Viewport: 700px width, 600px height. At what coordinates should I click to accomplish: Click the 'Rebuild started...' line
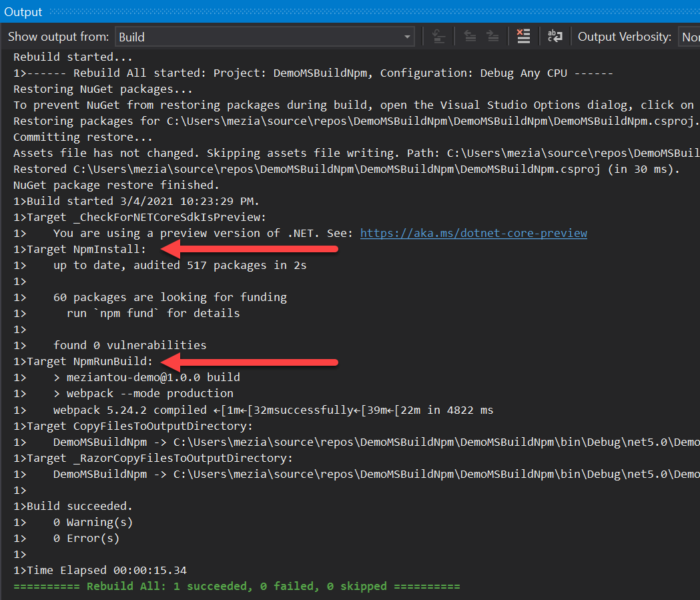point(73,57)
